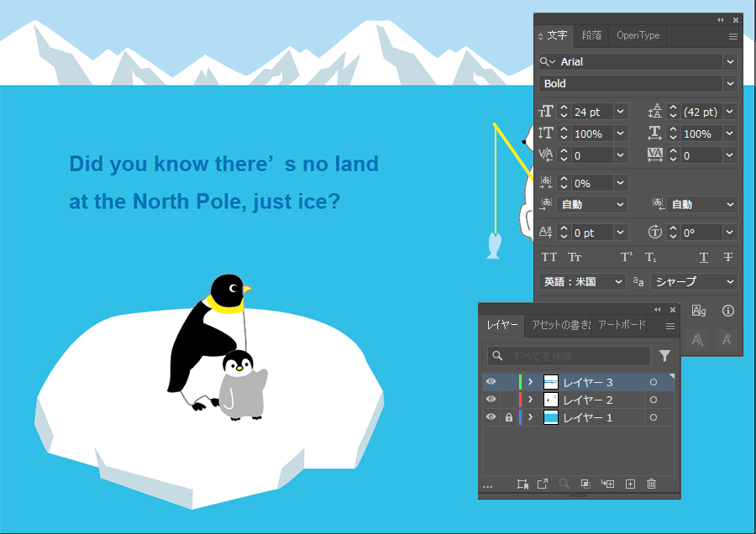This screenshot has width=756, height=534.
Task: Open the 英語：米国 language dropdown
Action: [x=582, y=282]
